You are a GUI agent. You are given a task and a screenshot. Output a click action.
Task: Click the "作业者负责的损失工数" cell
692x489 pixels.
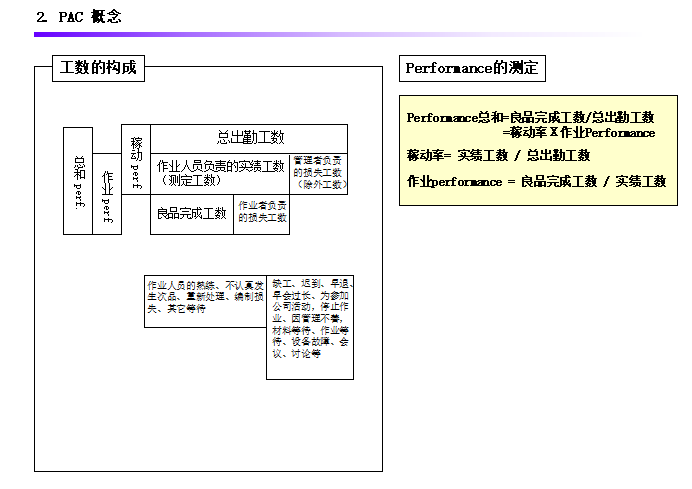point(262,211)
